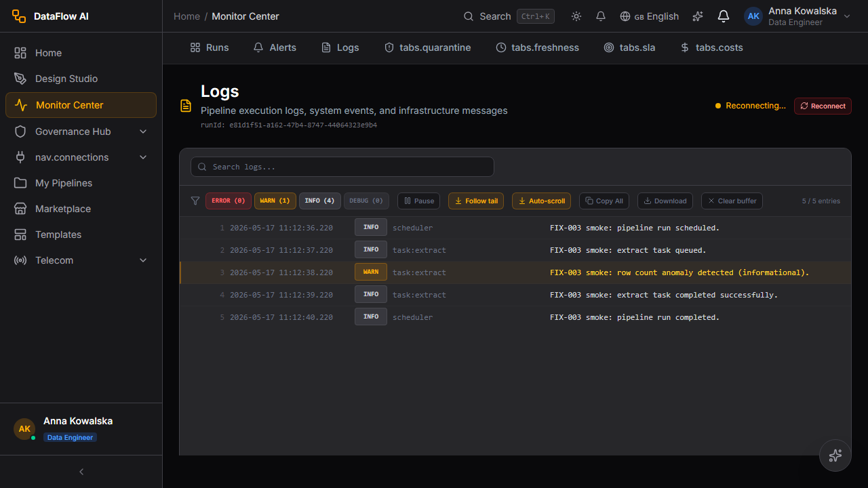Image resolution: width=868 pixels, height=488 pixels.
Task: Open notifications with the large bell icon
Action: 724,16
